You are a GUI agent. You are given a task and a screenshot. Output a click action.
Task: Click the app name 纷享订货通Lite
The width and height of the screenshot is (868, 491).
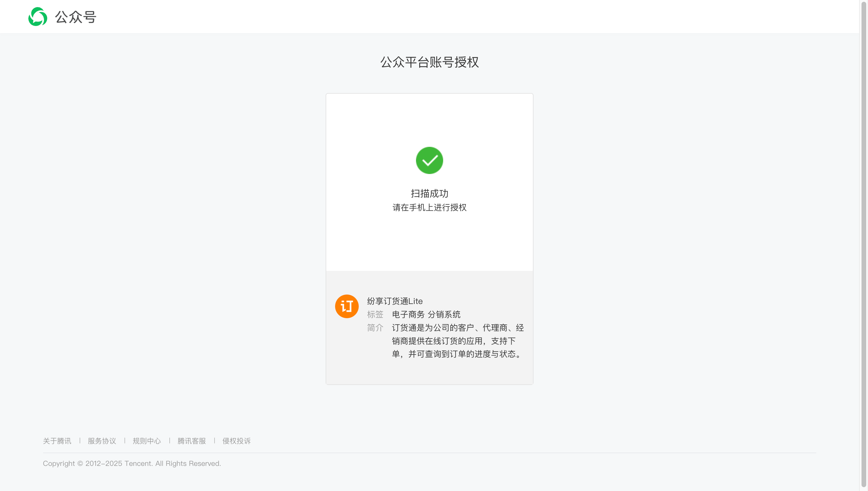click(394, 301)
